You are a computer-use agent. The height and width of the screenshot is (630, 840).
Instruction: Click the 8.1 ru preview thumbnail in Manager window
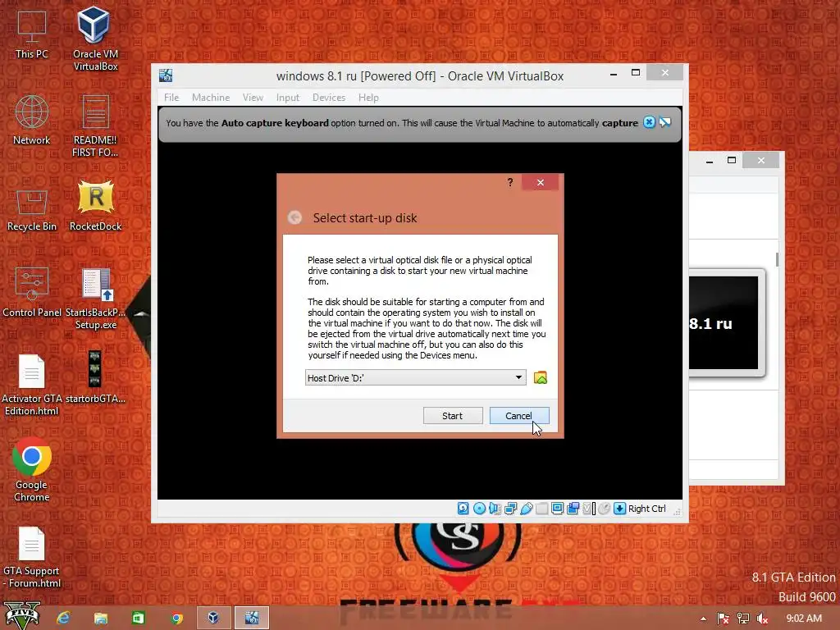click(x=724, y=323)
